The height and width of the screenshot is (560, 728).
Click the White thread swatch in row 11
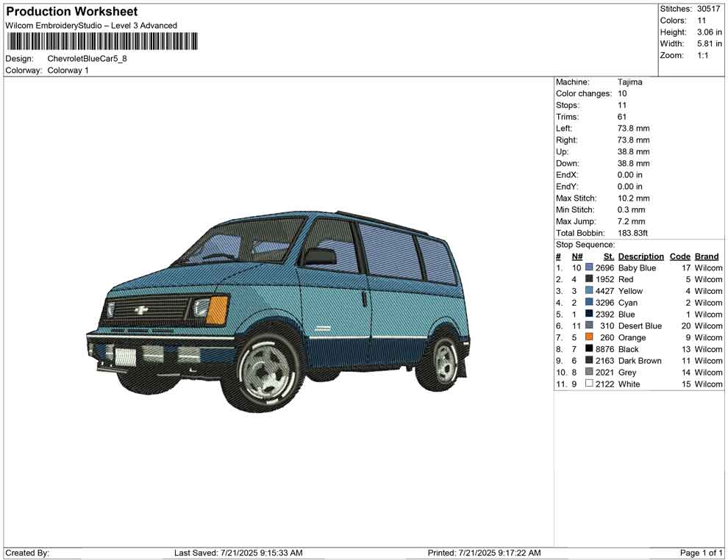pos(589,384)
